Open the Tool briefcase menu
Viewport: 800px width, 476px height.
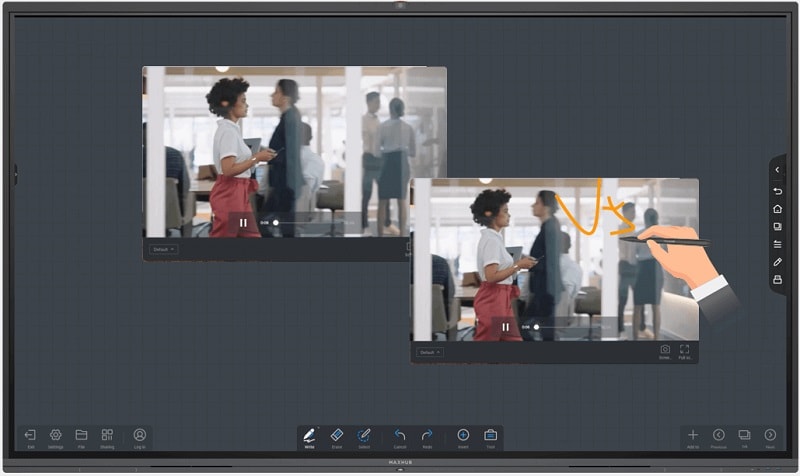[490, 435]
